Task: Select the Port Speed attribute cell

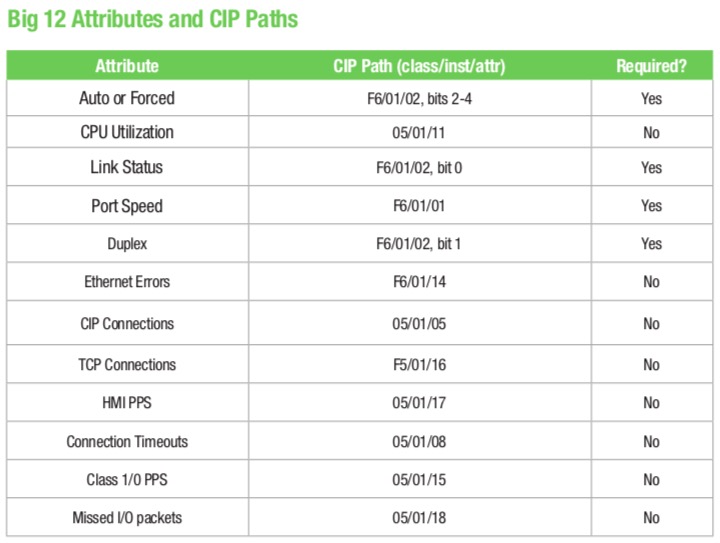Action: point(127,206)
